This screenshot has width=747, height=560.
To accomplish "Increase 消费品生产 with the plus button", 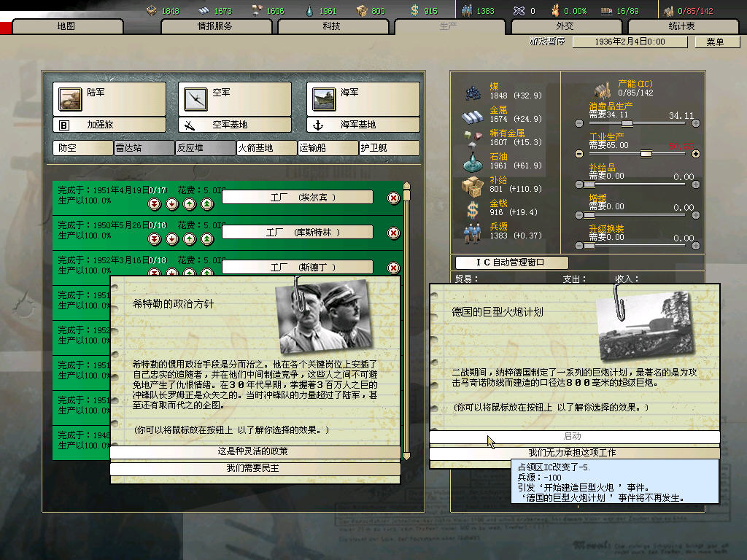I will 695,123.
